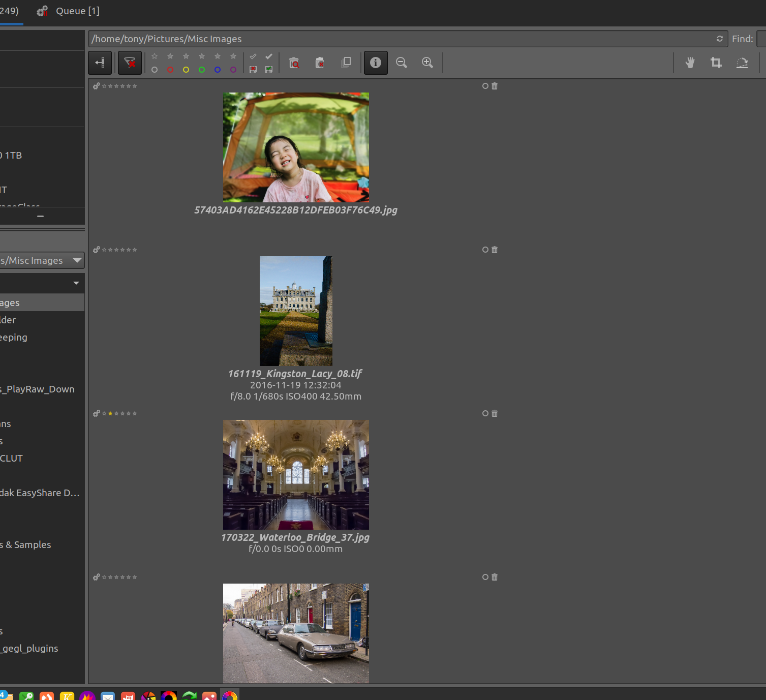Viewport: 766px width, 700px height.
Task: Open the 170322_Waterloo_Bridge_37.jpg thumbnail
Action: pos(295,474)
